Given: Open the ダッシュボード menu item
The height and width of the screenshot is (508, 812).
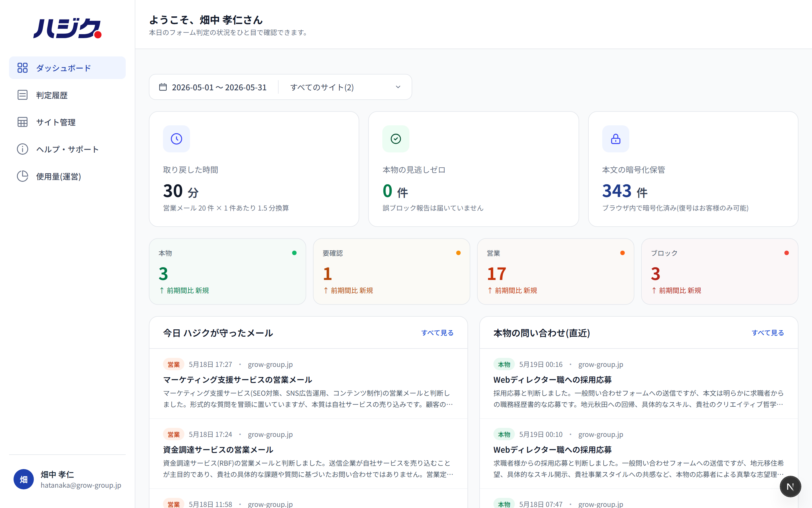Looking at the screenshot, I should pyautogui.click(x=67, y=68).
